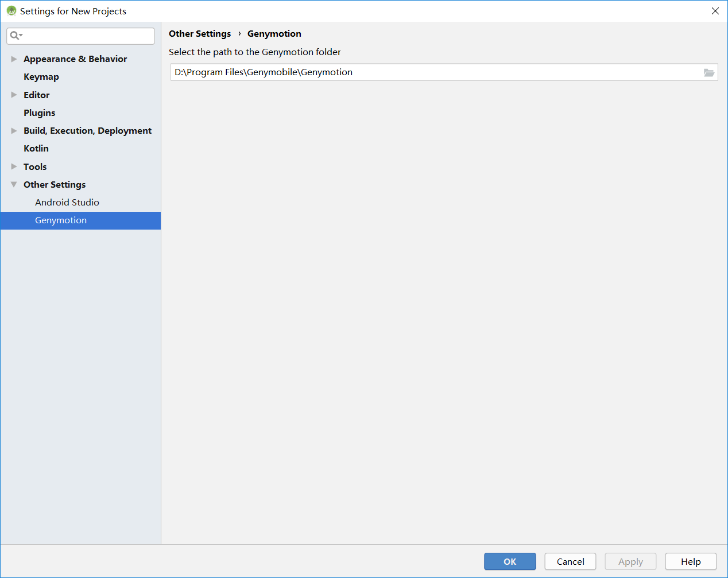Collapse the Other Settings section arrow
This screenshot has width=728, height=578.
click(x=14, y=185)
